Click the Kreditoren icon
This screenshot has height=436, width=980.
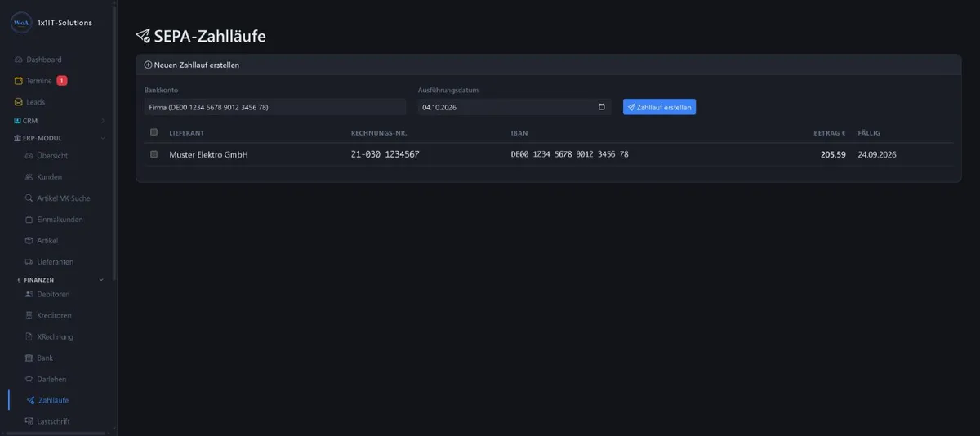29,315
